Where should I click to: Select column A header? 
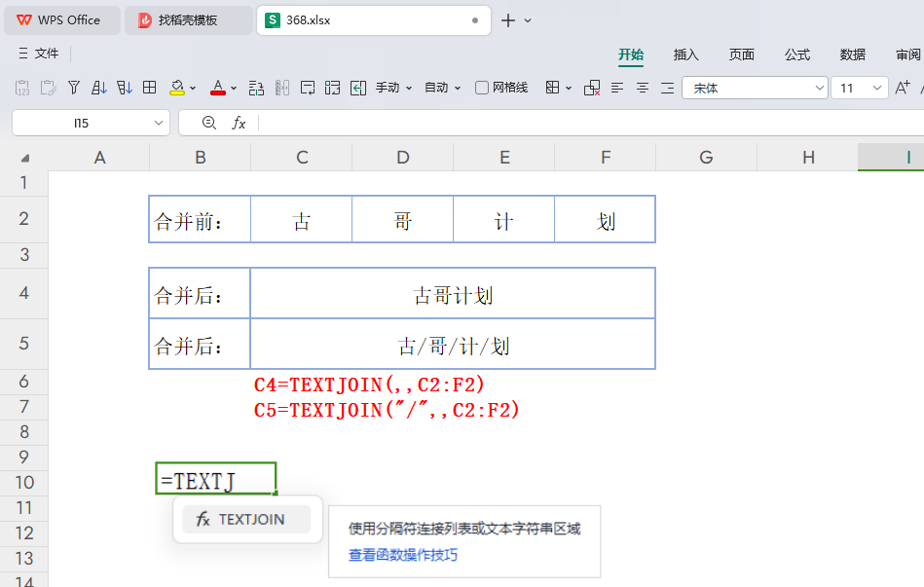[99, 158]
